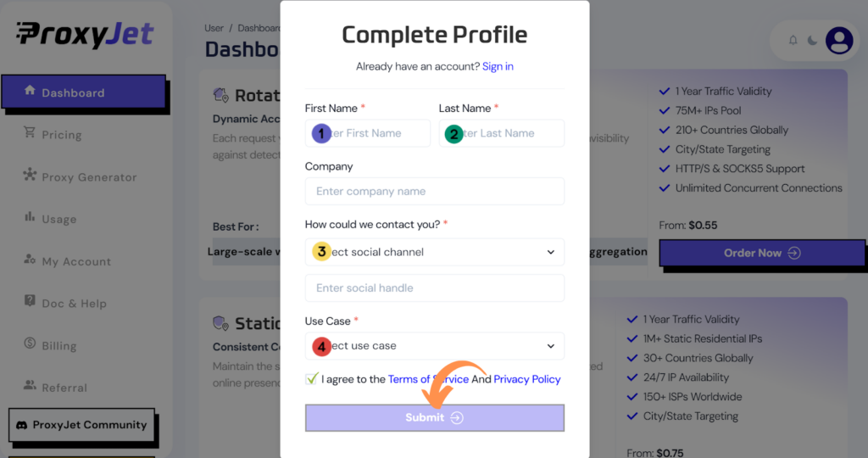Click the social channel dropdown chevron

[x=551, y=252]
